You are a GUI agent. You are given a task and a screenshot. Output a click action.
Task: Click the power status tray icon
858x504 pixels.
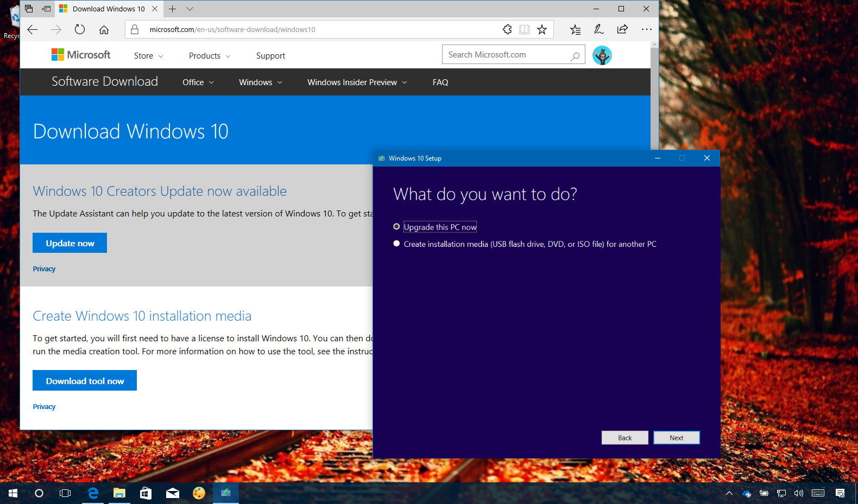[x=764, y=493]
